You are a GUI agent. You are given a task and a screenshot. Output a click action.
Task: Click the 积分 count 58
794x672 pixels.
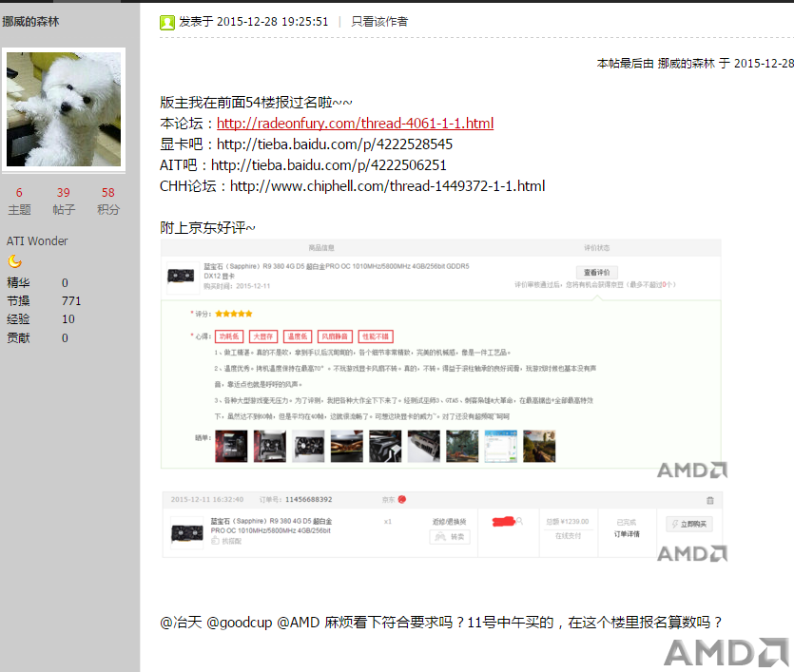coord(107,192)
